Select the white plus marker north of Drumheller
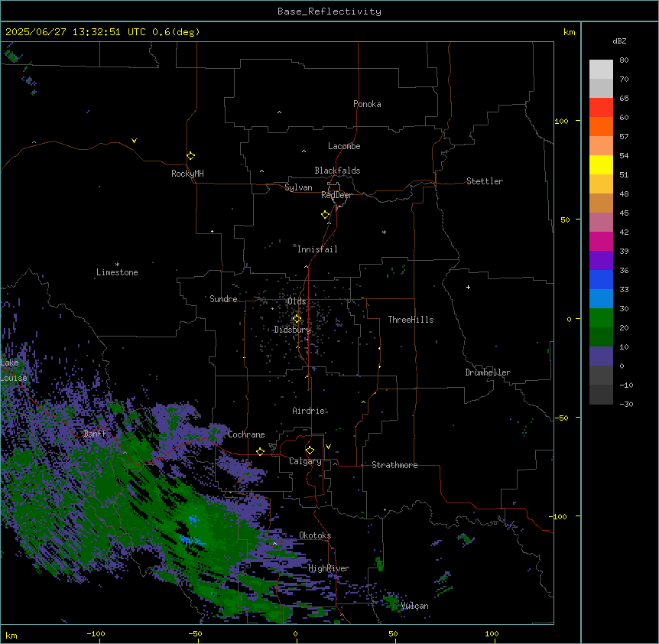The height and width of the screenshot is (644, 659). (468, 287)
